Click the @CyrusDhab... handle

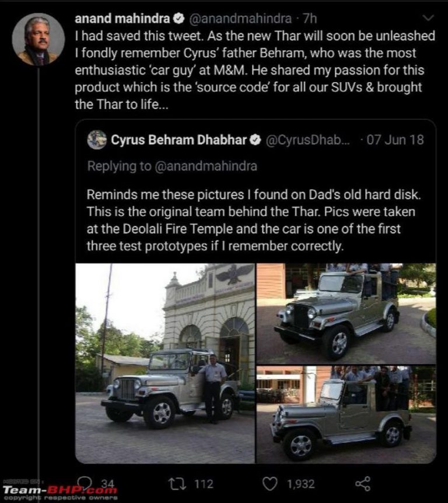pyautogui.click(x=308, y=140)
